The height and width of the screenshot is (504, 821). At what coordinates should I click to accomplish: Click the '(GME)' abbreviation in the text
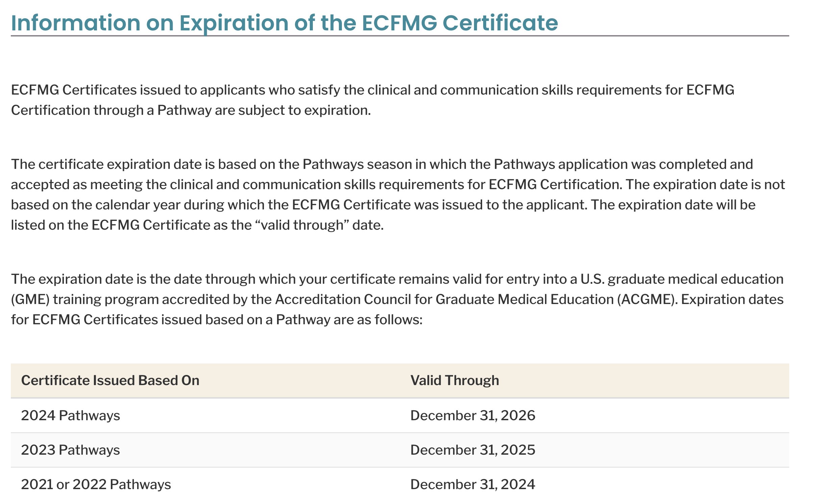30,300
